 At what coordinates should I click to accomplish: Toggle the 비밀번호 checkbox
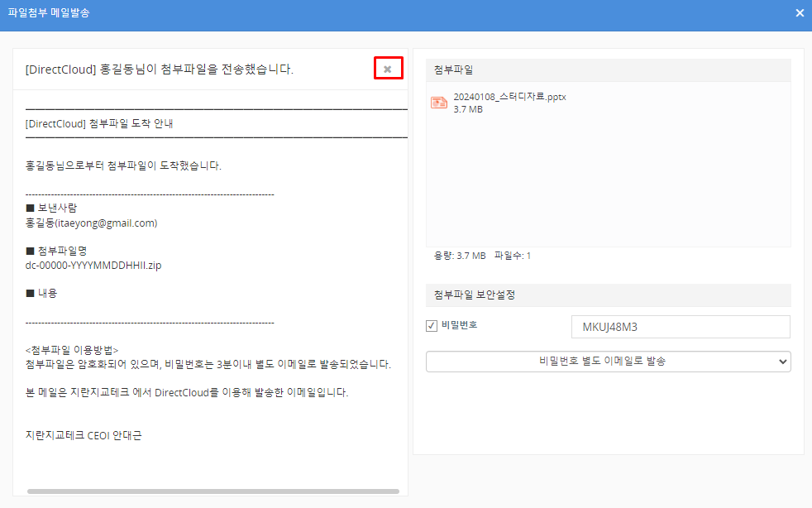[431, 326]
